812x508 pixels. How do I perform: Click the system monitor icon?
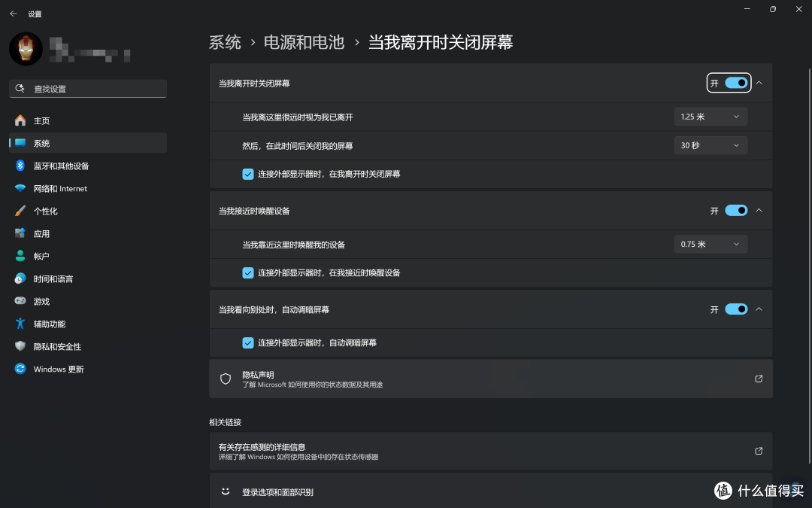pyautogui.click(x=20, y=142)
